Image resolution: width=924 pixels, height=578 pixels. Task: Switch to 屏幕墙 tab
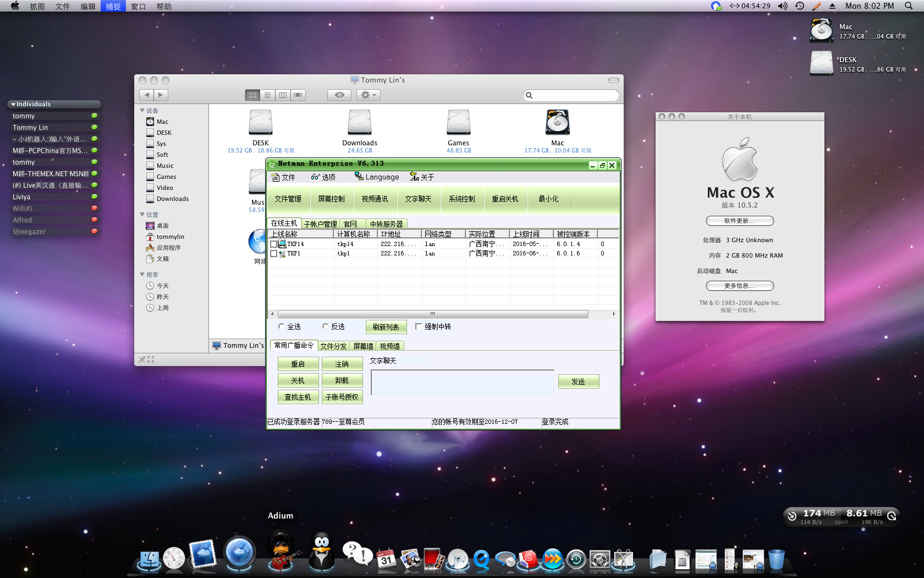pos(363,346)
